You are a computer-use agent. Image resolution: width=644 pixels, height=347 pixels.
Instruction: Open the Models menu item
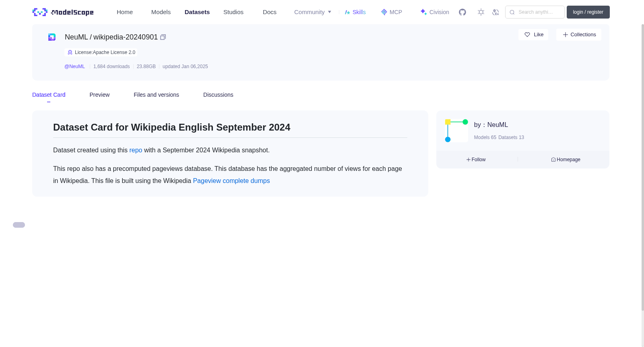(x=161, y=12)
